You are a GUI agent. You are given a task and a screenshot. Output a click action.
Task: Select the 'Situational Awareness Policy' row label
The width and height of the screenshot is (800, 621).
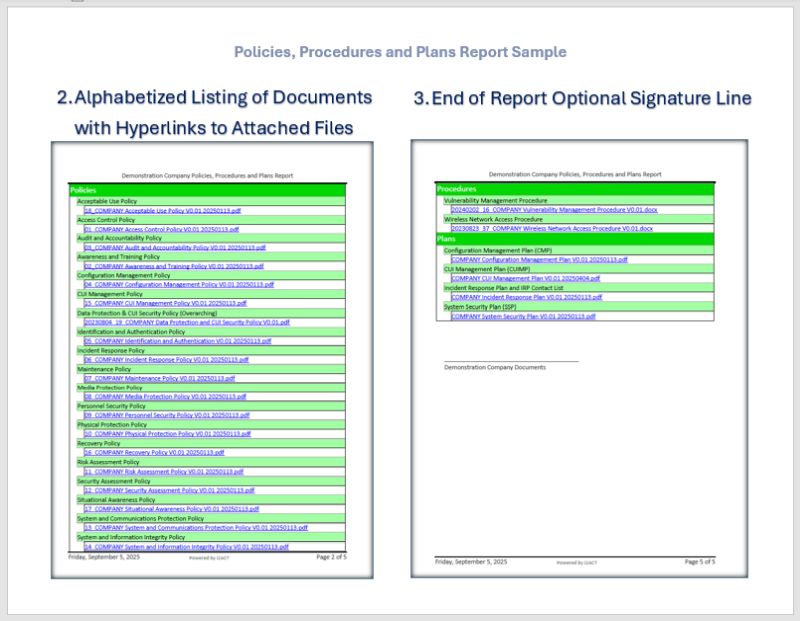[116, 500]
